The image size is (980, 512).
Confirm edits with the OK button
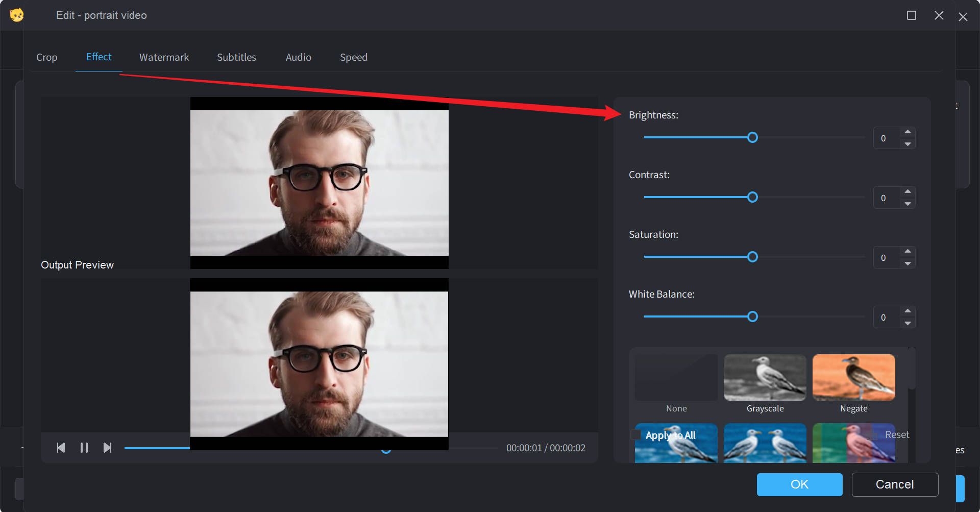[x=799, y=484]
